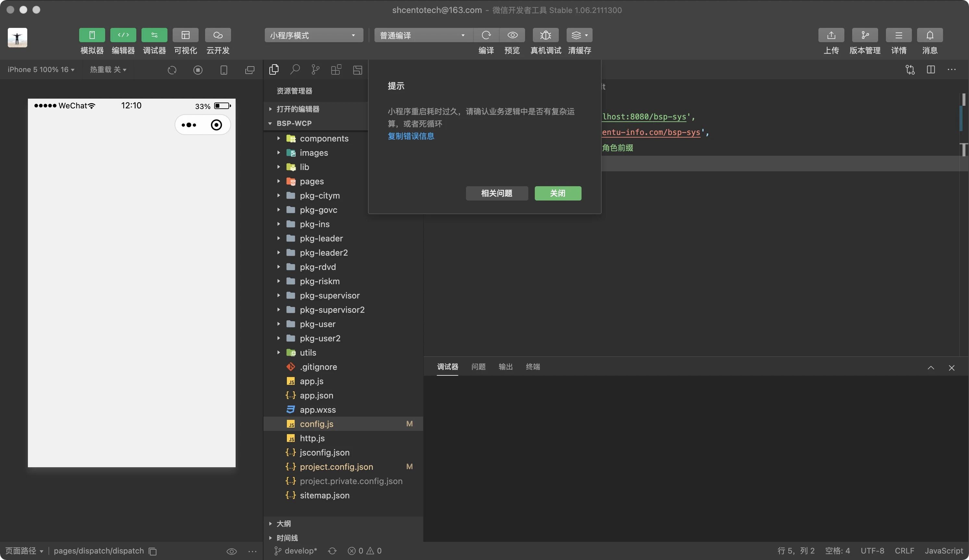Toggle the simulator panel button
969x560 pixels.
click(92, 35)
